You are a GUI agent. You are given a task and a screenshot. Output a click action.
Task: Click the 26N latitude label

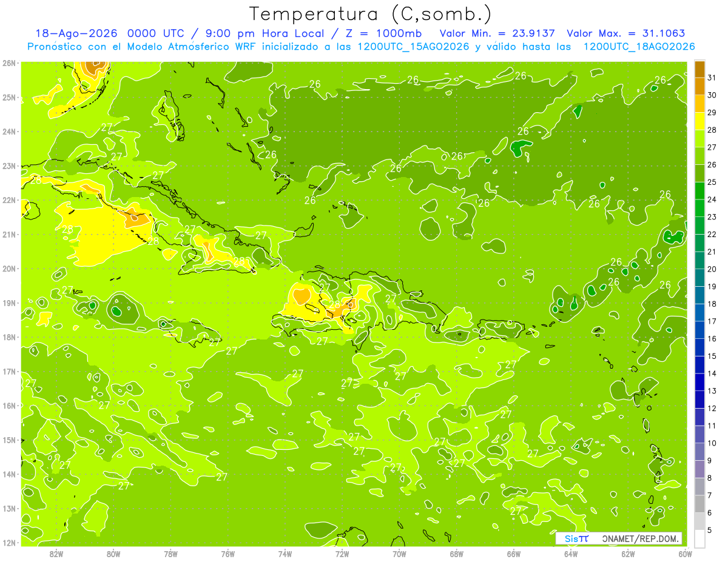coord(9,63)
